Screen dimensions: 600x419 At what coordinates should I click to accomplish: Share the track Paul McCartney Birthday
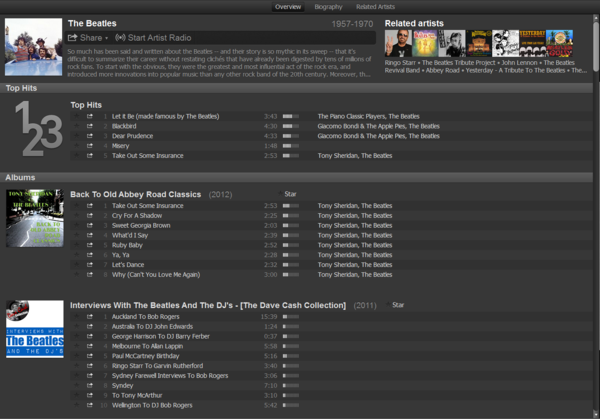tap(90, 356)
